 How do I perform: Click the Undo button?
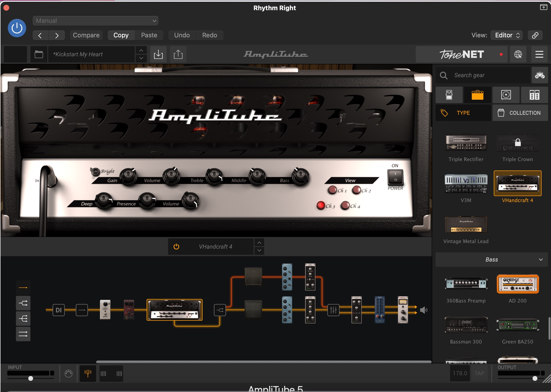pos(182,35)
